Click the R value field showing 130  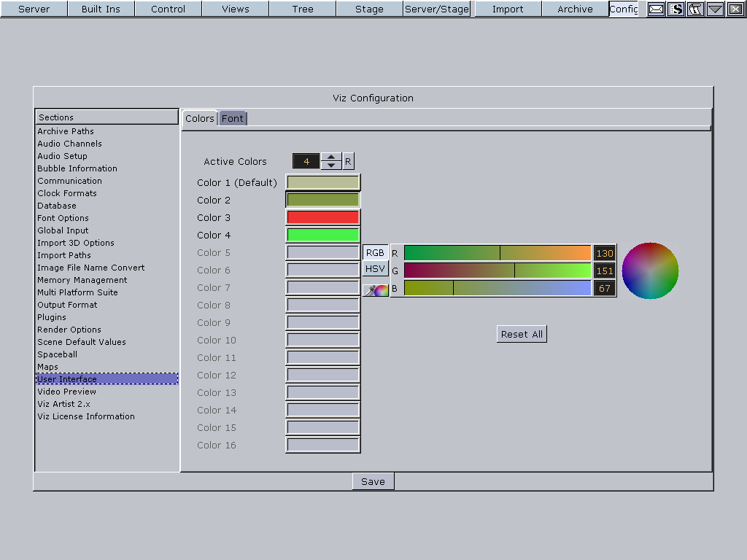click(604, 253)
